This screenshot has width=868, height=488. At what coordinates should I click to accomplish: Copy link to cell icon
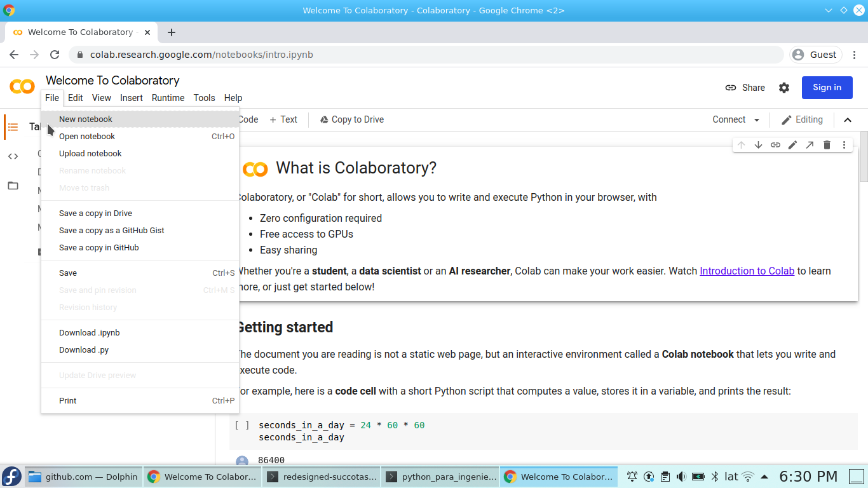pyautogui.click(x=775, y=145)
